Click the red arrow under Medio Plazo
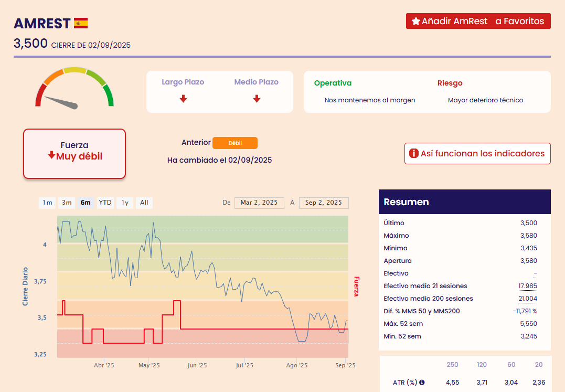 (257, 99)
